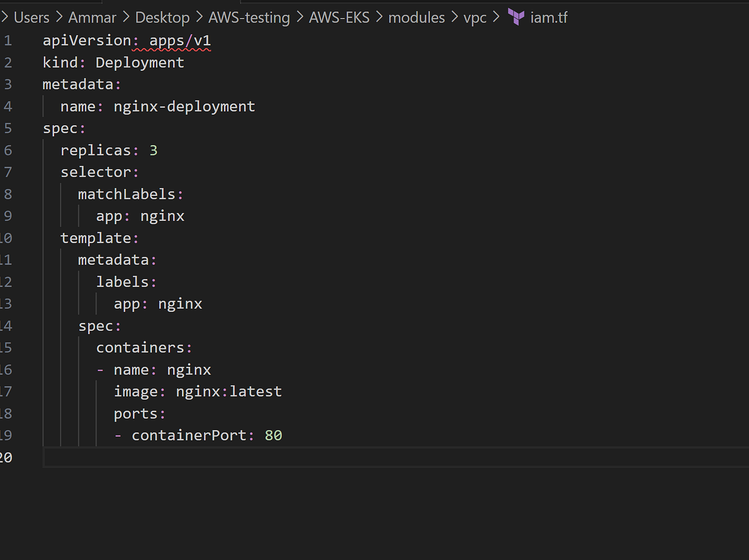749x560 pixels.
Task: Click the nginx:latest image value
Action: pyautogui.click(x=228, y=391)
